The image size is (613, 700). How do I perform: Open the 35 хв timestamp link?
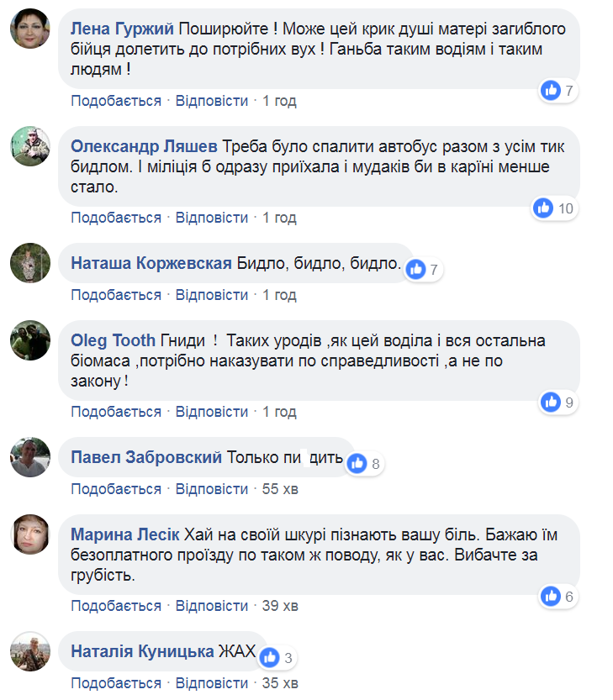[x=280, y=682]
